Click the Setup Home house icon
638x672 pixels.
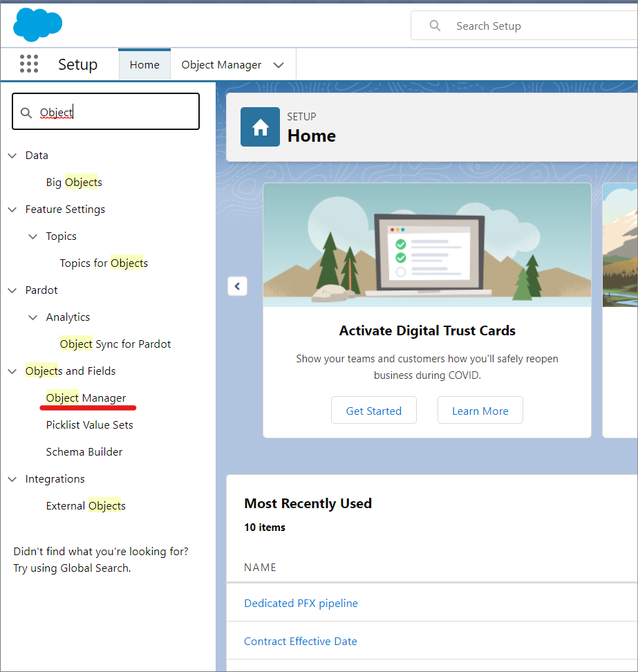pyautogui.click(x=260, y=127)
